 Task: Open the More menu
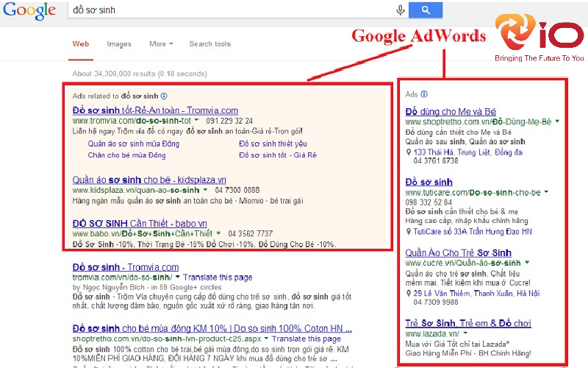coord(161,44)
